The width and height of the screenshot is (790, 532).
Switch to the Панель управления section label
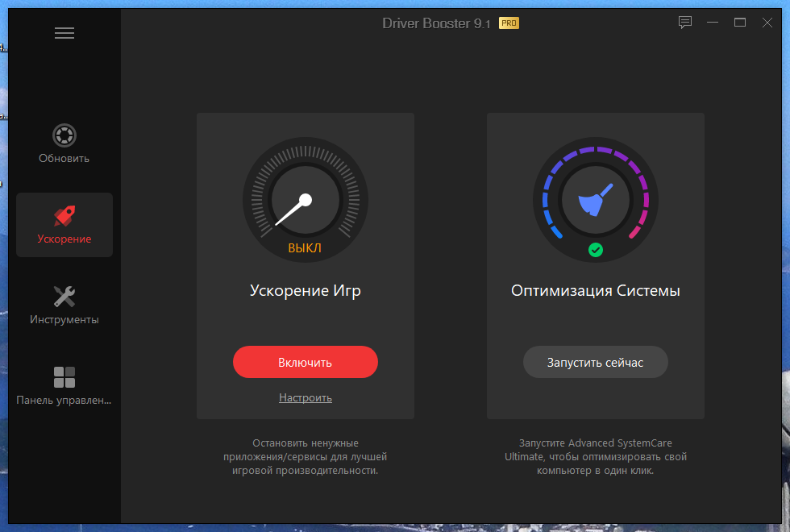click(64, 400)
